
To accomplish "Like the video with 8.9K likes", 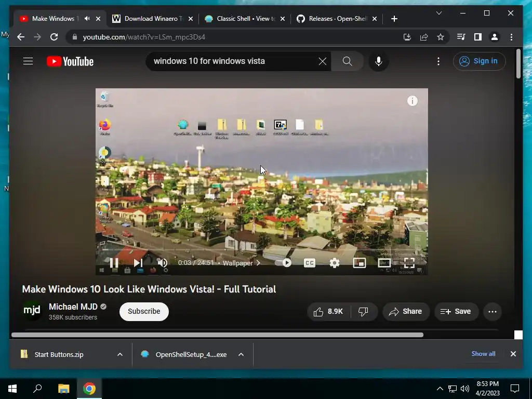I will (328, 312).
